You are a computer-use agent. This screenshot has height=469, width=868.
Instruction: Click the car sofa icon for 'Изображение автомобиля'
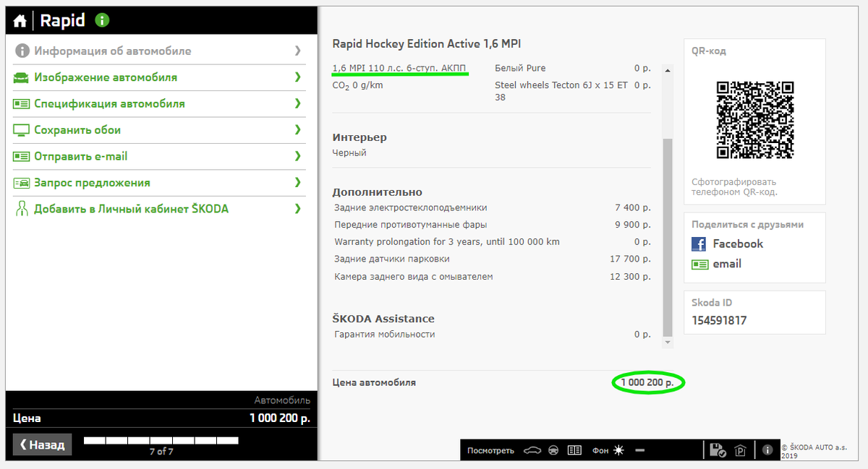[x=21, y=77]
